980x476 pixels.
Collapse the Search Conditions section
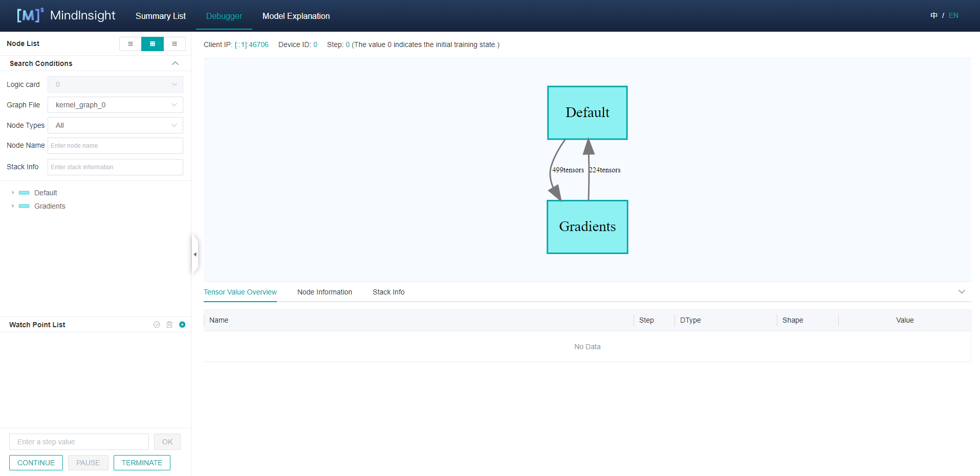tap(175, 63)
